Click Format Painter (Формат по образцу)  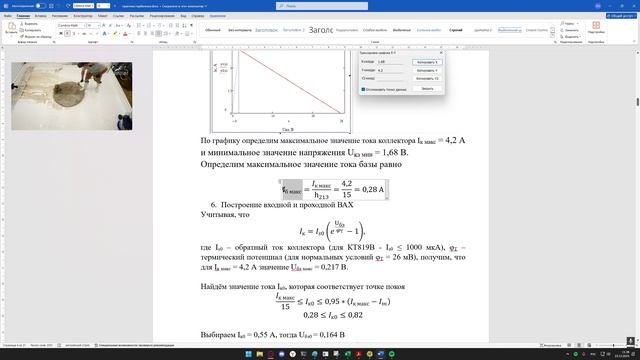coord(36,37)
